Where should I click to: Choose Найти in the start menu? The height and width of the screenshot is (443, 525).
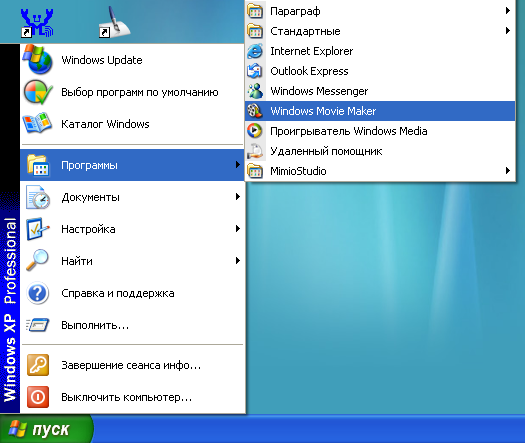point(132,261)
